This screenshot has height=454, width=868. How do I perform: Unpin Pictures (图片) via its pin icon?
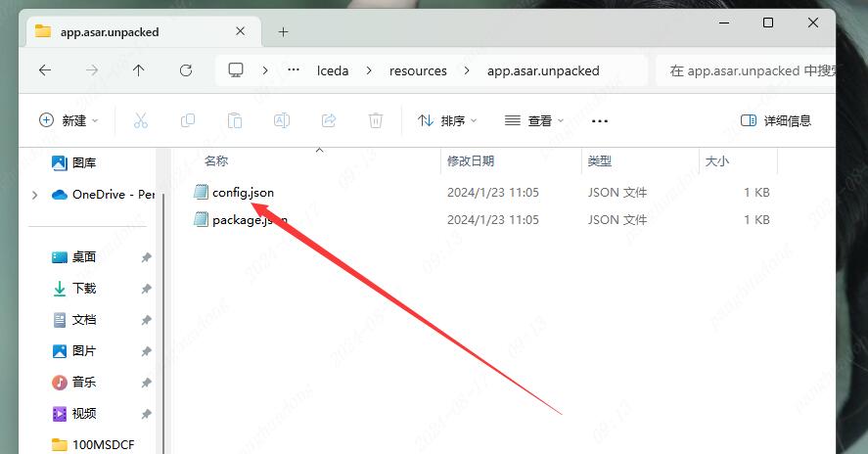click(146, 351)
